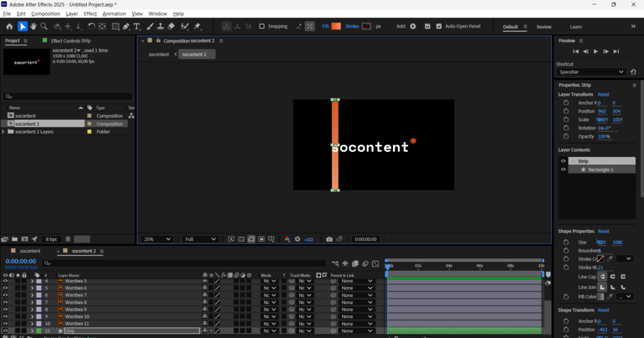Reset the preview shortcut settings
This screenshot has width=644, height=338.
633,72
